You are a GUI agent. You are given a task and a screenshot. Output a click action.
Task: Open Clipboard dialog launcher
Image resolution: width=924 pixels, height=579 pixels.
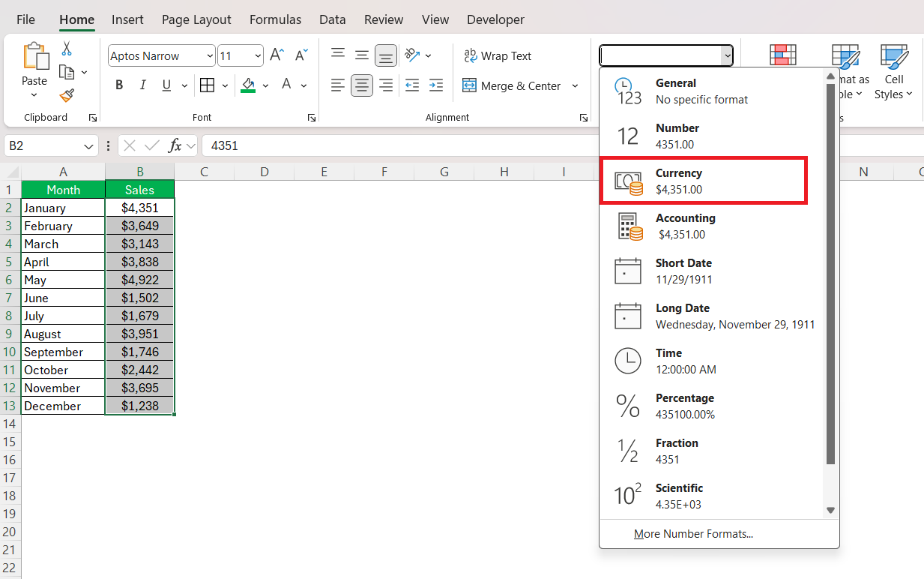pyautogui.click(x=93, y=118)
